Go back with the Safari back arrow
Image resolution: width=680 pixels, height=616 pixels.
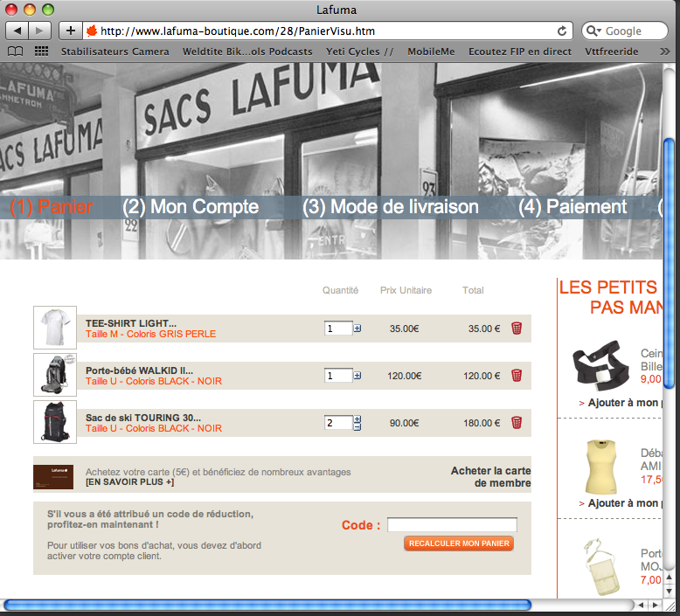pos(17,31)
